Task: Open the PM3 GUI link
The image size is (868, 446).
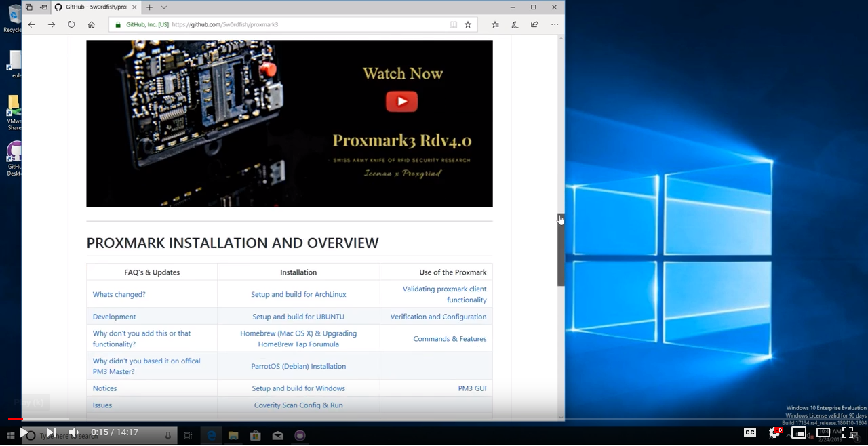Action: point(472,388)
